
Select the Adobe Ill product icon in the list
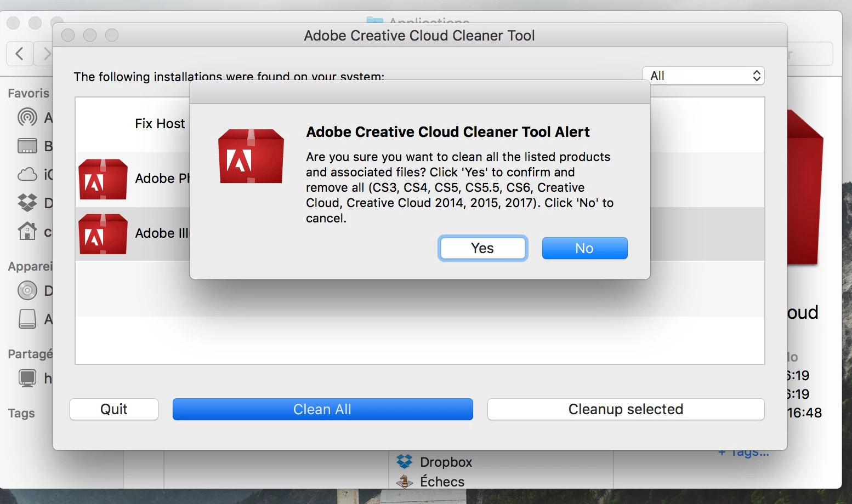tap(103, 234)
